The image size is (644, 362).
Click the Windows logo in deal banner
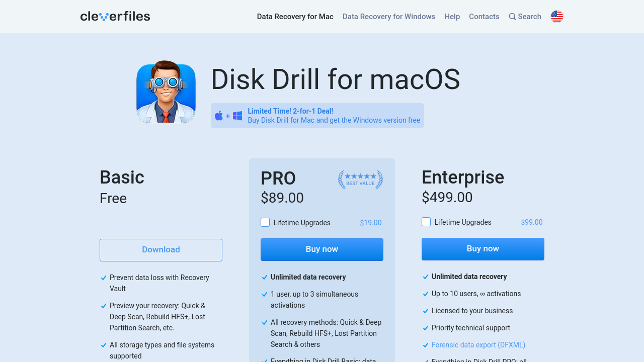point(237,116)
